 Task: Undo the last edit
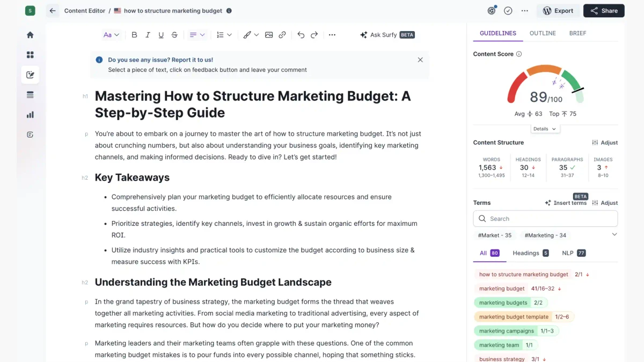[301, 35]
